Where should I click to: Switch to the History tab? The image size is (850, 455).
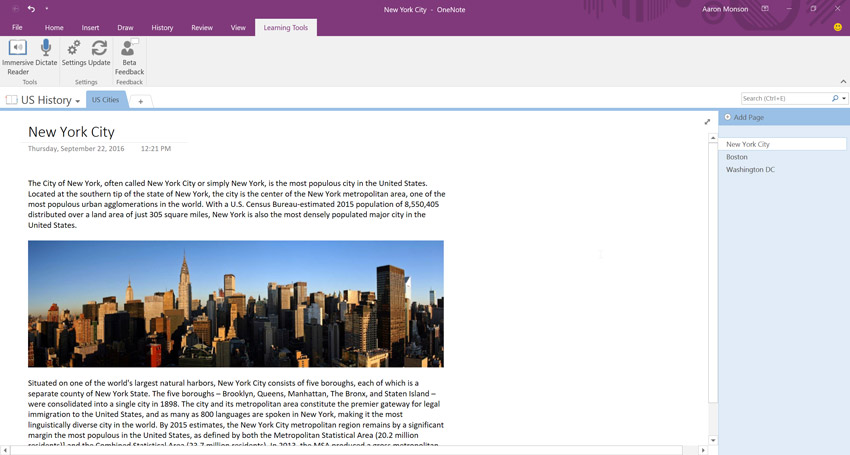tap(162, 27)
